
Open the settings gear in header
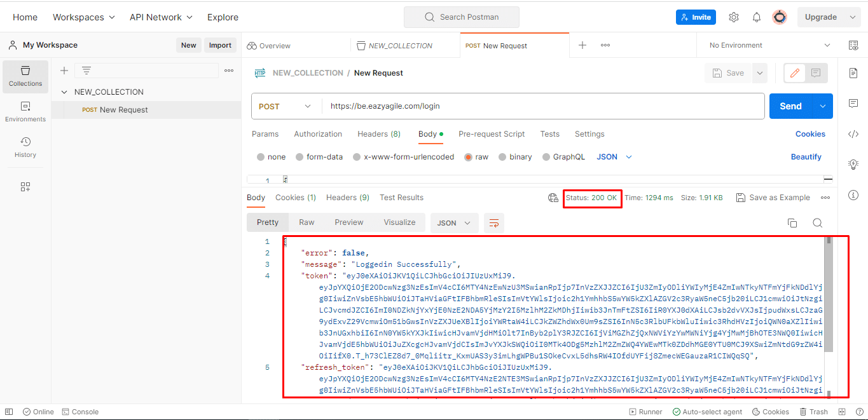(734, 17)
